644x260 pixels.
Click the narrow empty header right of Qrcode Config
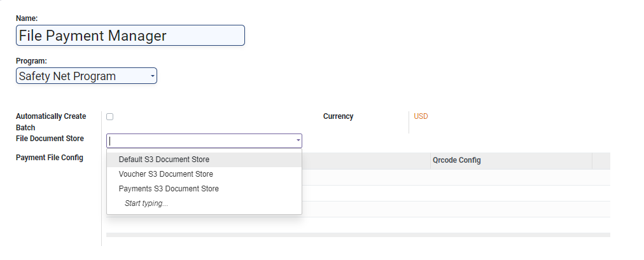pyautogui.click(x=601, y=160)
